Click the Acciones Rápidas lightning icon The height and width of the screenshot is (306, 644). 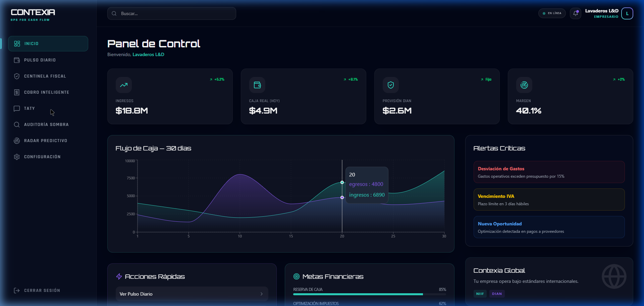[119, 276]
